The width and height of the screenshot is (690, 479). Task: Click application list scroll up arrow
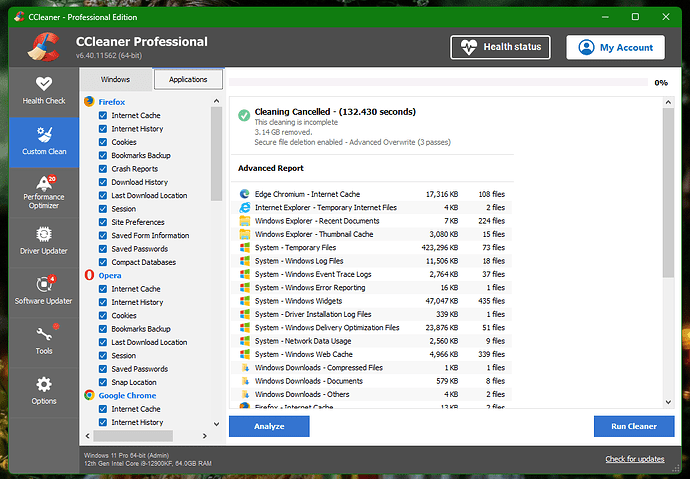tap(217, 101)
